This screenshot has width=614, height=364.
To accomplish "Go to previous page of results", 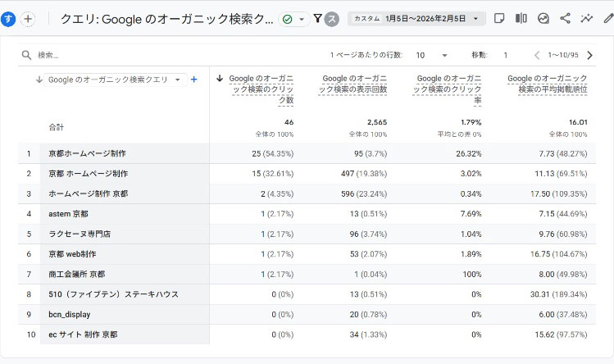I will pos(537,55).
